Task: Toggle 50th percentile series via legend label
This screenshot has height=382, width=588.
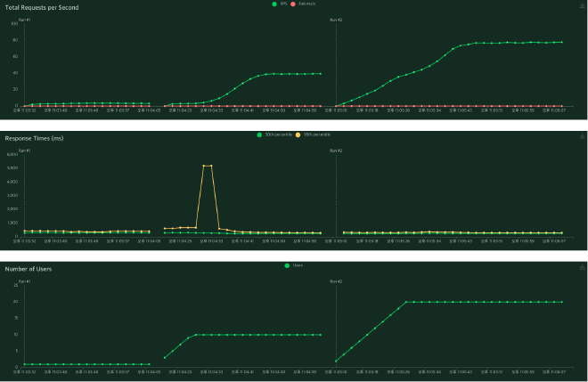Action: [277, 134]
